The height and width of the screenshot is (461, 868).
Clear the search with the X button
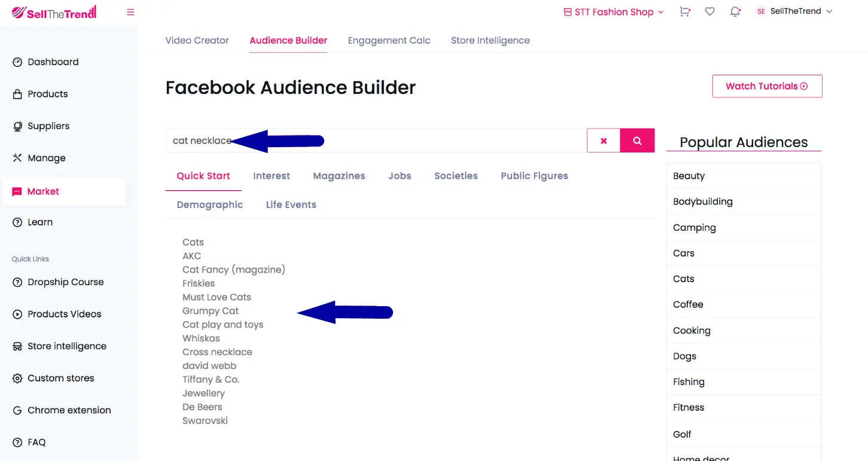click(604, 141)
